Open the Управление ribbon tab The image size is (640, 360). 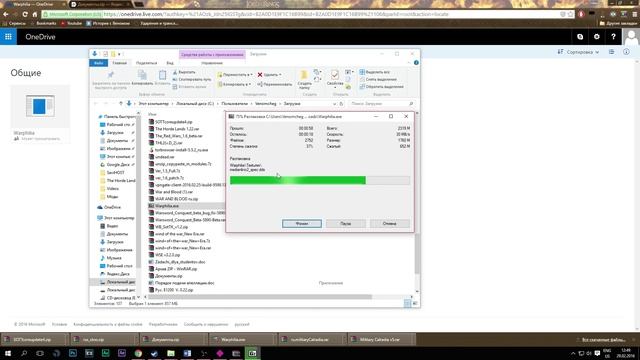[212, 63]
